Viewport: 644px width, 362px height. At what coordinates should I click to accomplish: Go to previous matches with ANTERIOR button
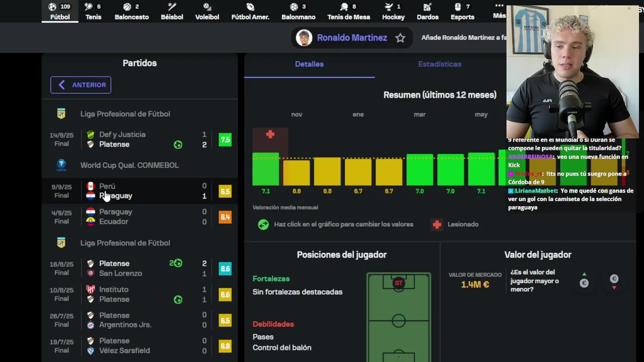[80, 85]
